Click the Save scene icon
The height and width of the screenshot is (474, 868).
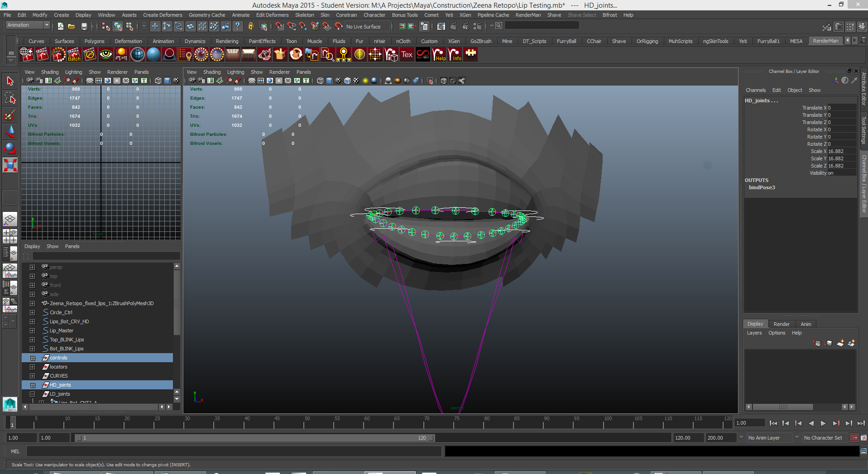pyautogui.click(x=84, y=27)
